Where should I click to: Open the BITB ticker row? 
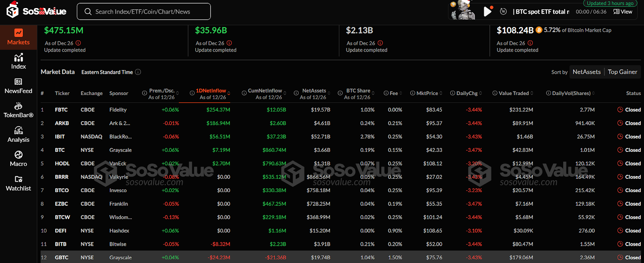[341, 244]
